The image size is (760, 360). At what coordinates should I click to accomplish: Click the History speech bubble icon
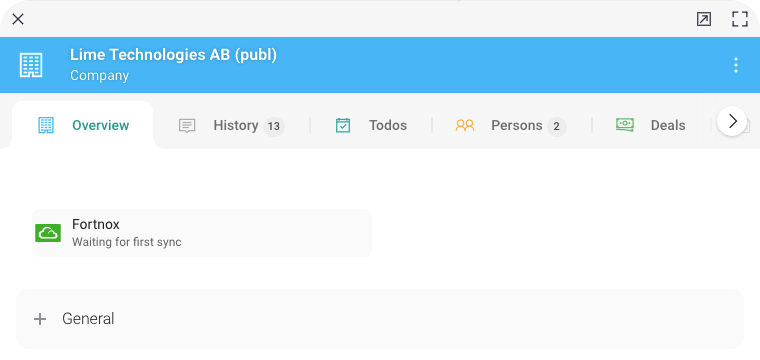click(x=187, y=125)
